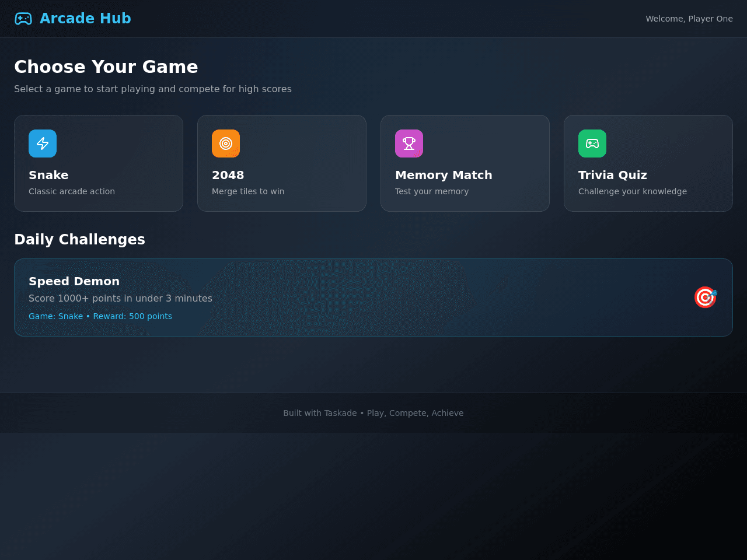Click 'Game: Snake • Reward: 500 points' text

[100, 316]
